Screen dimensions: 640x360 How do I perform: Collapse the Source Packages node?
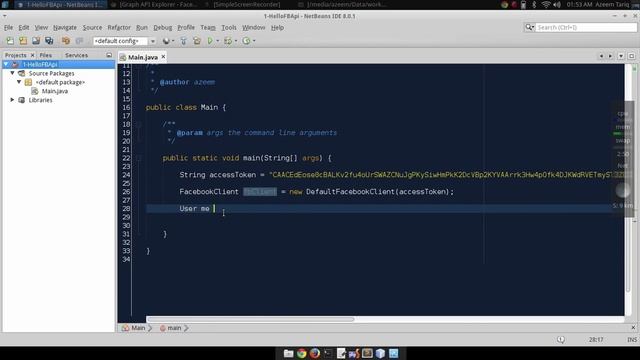point(13,73)
